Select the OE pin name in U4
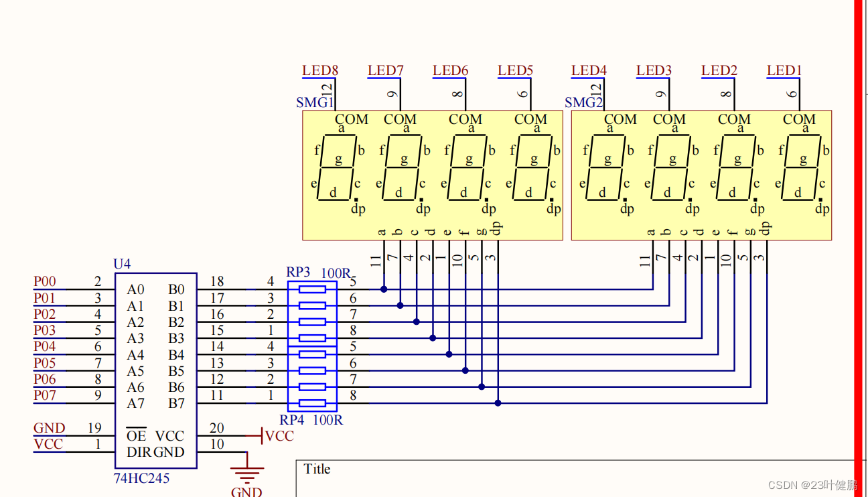This screenshot has height=497, width=868. tap(137, 435)
